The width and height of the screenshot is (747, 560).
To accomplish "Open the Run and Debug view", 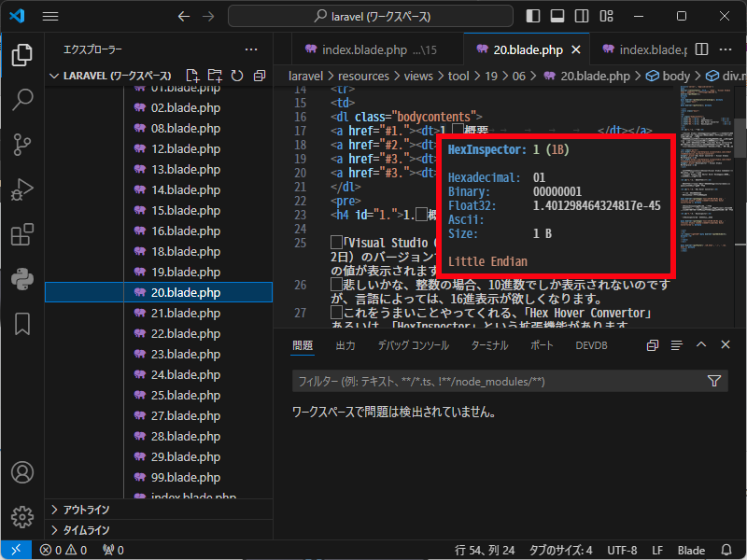I will [x=21, y=189].
